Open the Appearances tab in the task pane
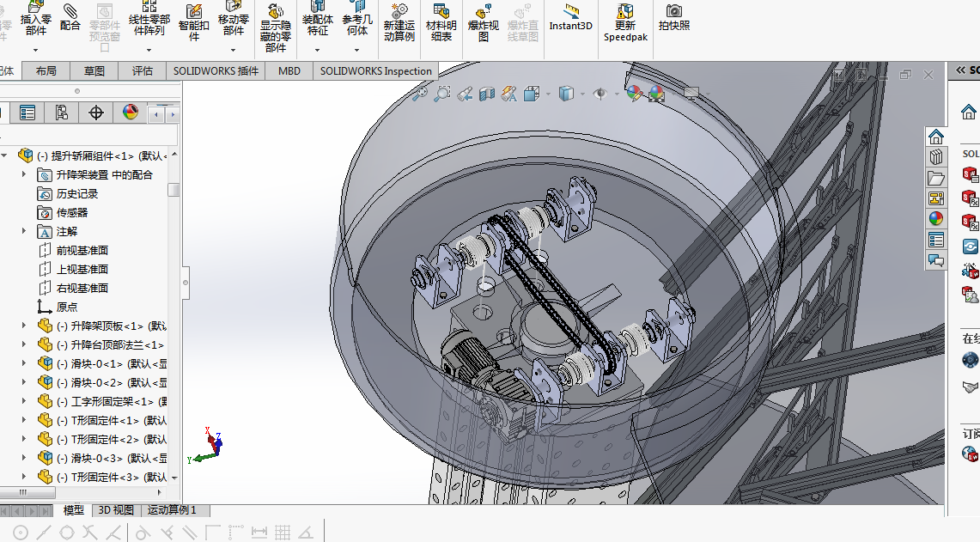This screenshot has height=542, width=980. tap(935, 218)
